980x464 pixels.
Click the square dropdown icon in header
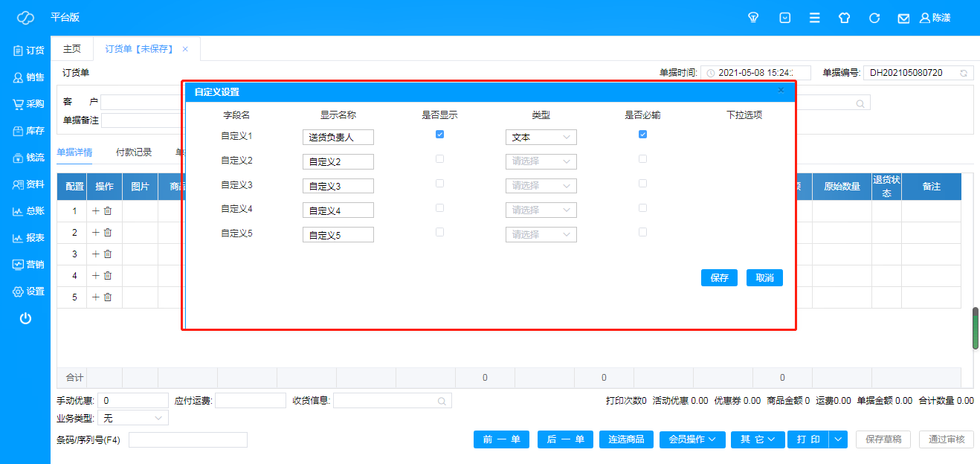[x=784, y=18]
